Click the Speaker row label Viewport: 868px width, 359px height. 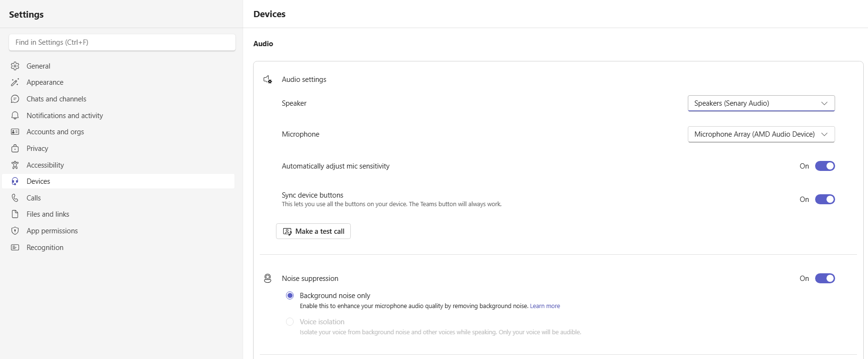click(294, 103)
